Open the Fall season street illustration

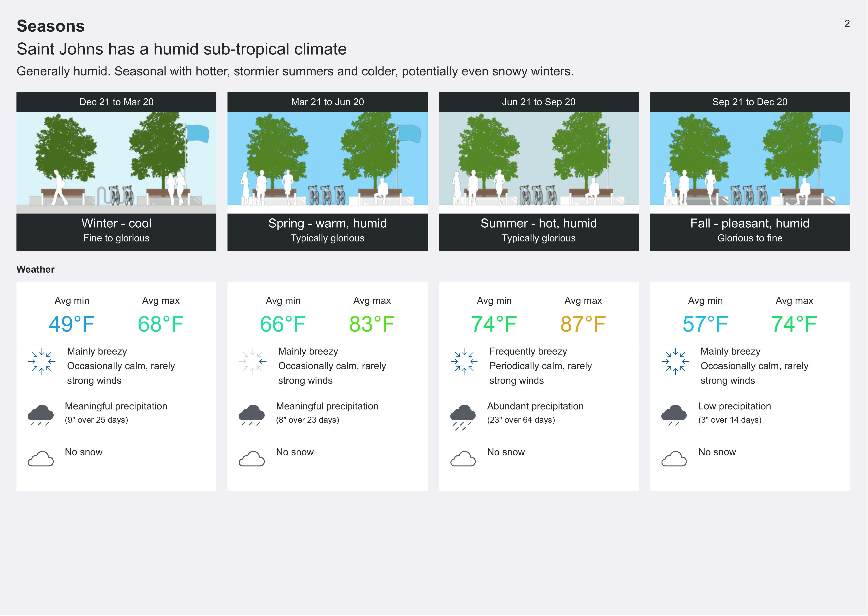point(750,162)
